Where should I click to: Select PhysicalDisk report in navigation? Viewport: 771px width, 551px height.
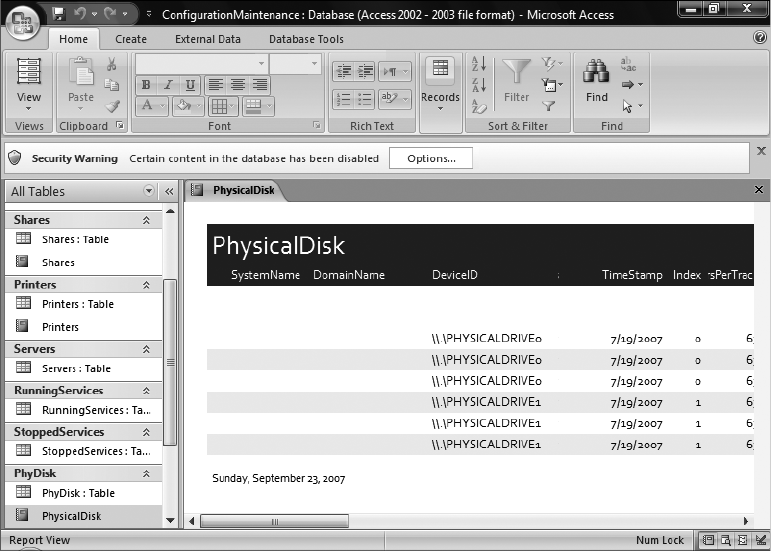click(x=84, y=516)
